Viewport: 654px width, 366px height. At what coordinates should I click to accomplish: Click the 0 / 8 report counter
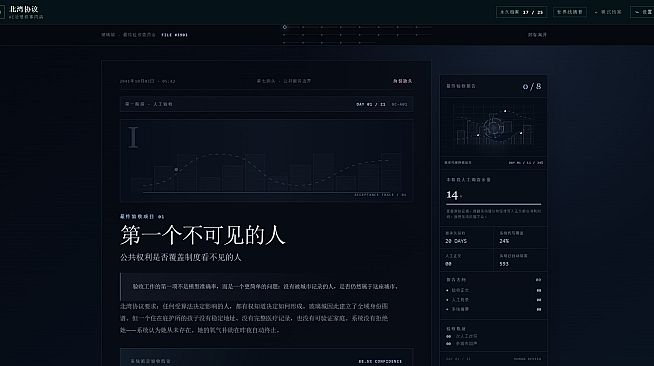(532, 86)
